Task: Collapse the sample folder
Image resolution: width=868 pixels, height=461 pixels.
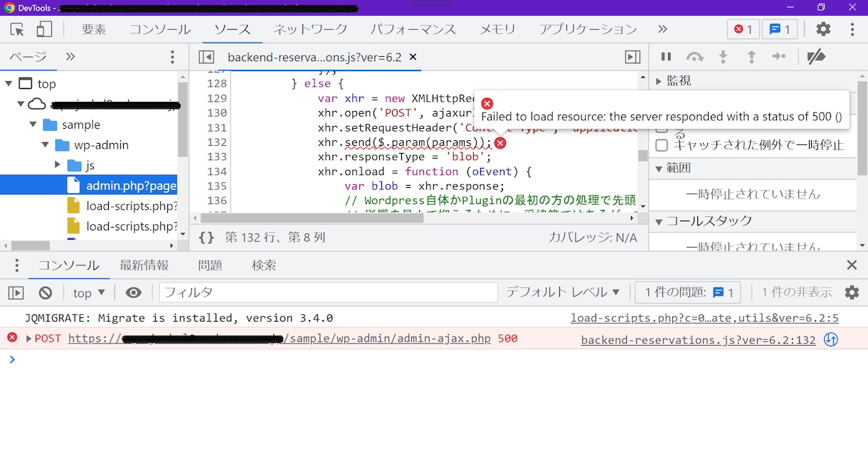Action: click(x=33, y=124)
